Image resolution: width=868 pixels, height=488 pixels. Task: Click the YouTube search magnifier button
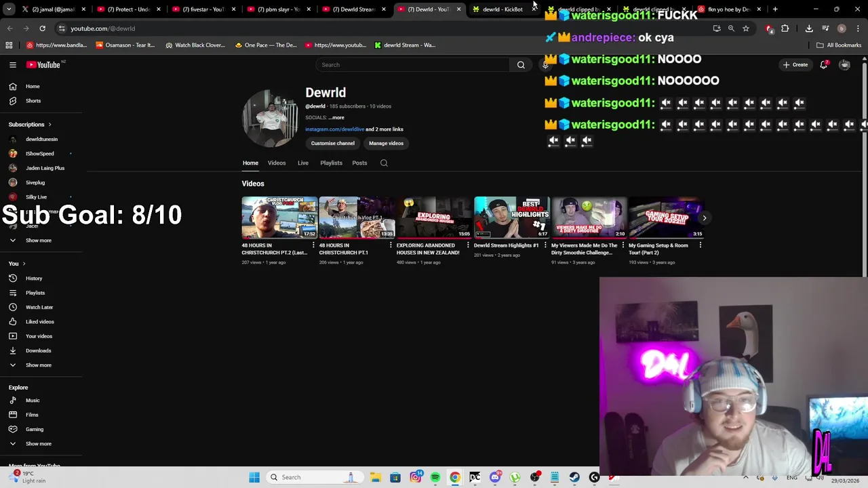click(521, 64)
